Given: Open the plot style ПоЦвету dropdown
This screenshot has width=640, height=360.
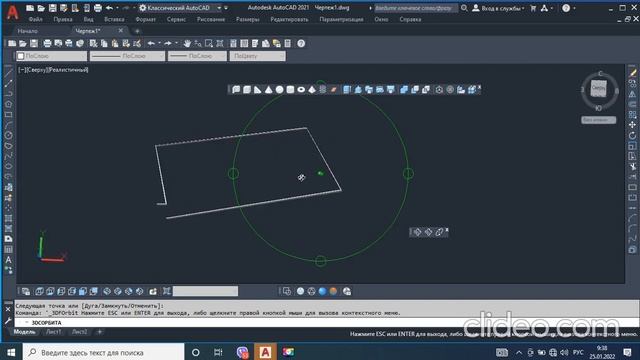Looking at the screenshot, I should tap(258, 56).
